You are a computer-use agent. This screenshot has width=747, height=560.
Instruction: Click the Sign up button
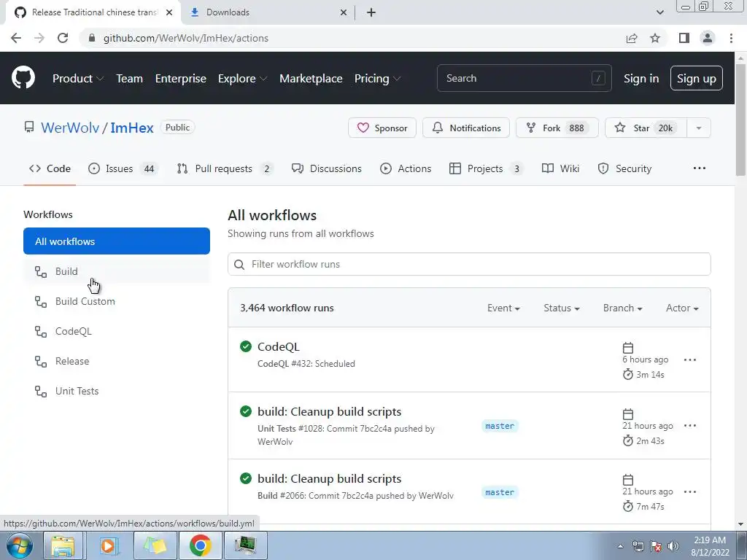pyautogui.click(x=696, y=78)
